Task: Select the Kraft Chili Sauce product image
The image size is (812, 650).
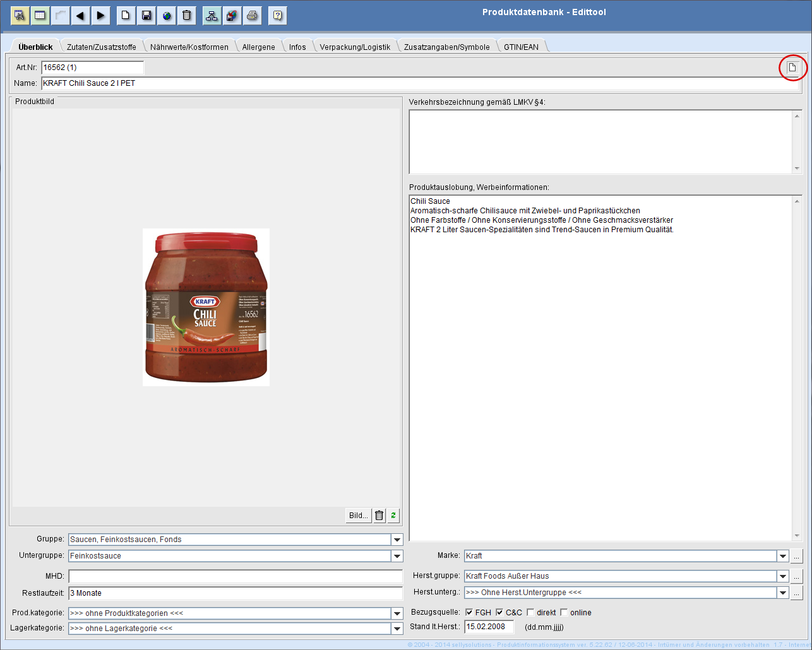Action: (x=206, y=307)
